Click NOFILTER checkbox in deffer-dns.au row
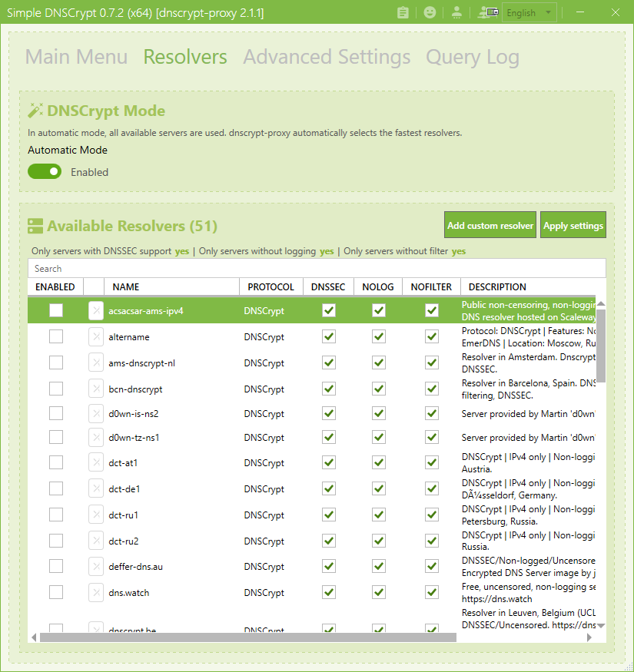Screen dimensions: 634x672 point(432,566)
